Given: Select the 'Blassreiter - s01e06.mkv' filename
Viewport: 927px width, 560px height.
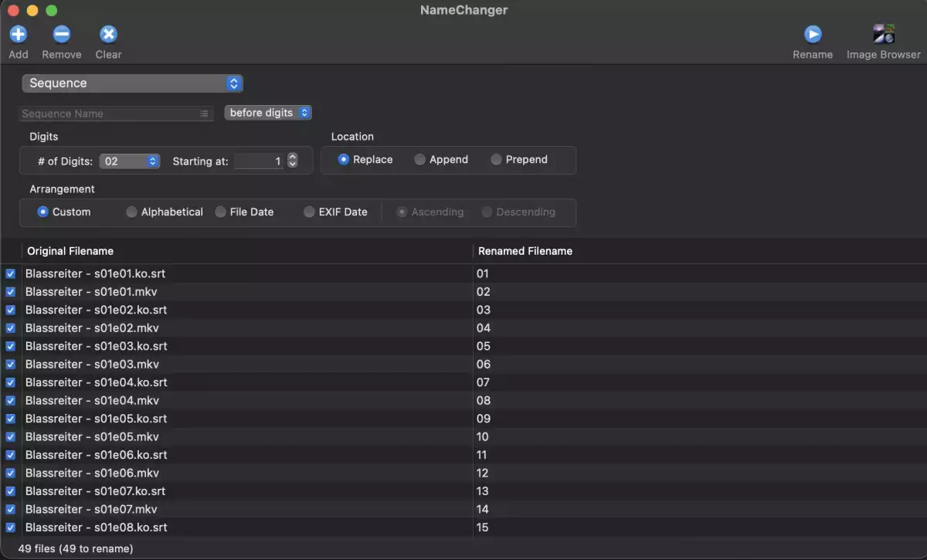Looking at the screenshot, I should tap(92, 473).
